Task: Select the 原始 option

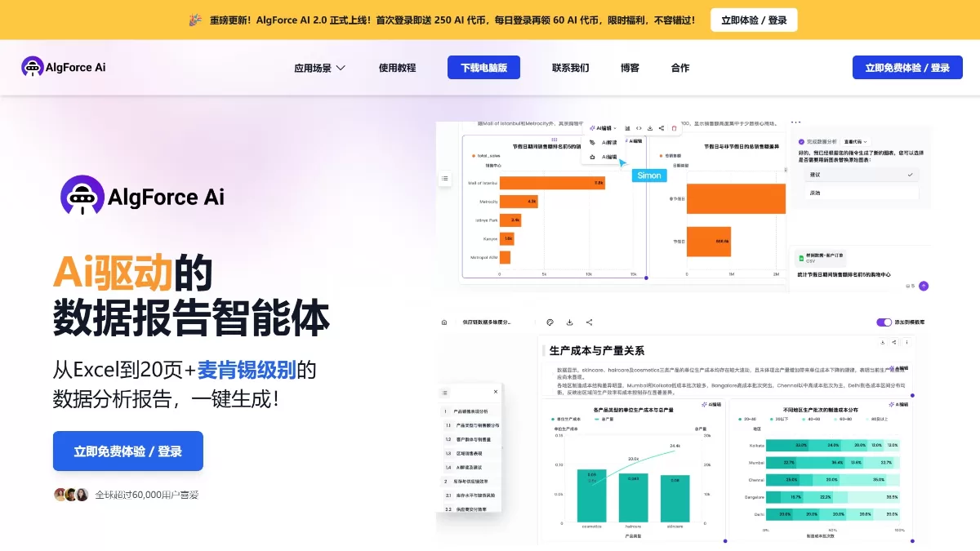Action: point(857,193)
